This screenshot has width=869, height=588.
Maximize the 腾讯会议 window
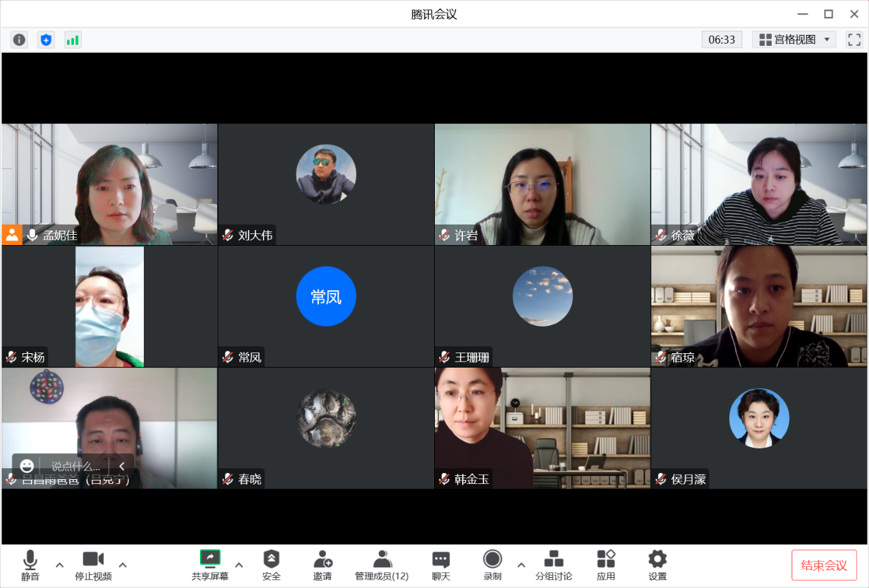829,14
